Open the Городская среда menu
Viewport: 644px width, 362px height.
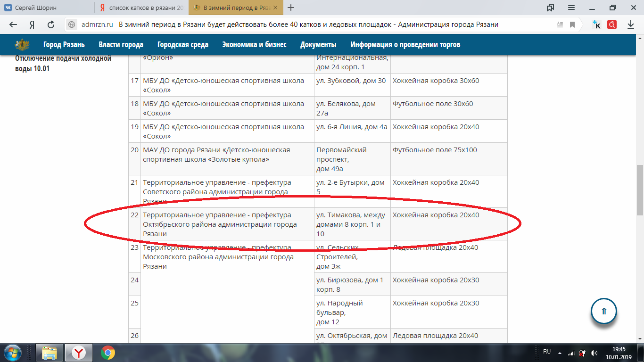click(x=183, y=45)
